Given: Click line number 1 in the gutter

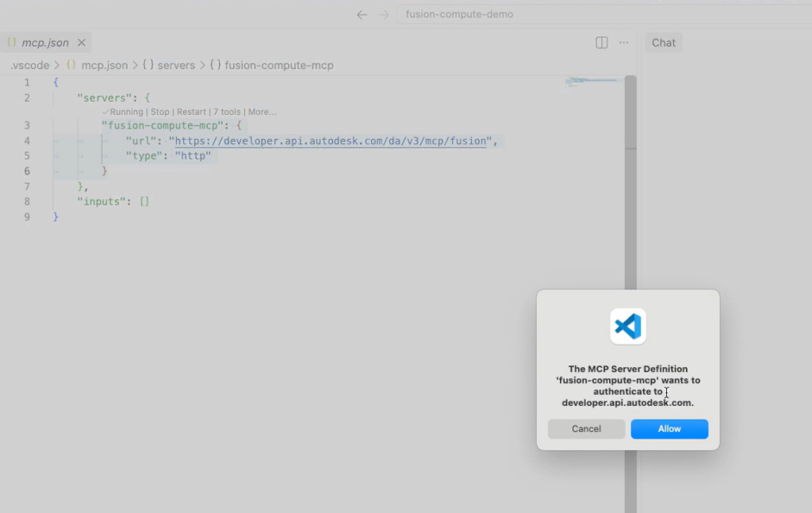Looking at the screenshot, I should point(27,82).
